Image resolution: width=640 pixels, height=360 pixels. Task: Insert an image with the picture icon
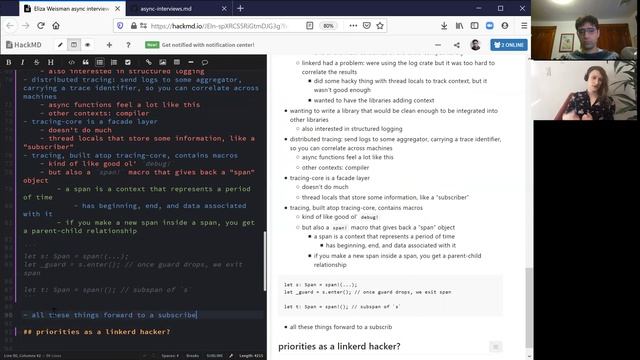162,62
